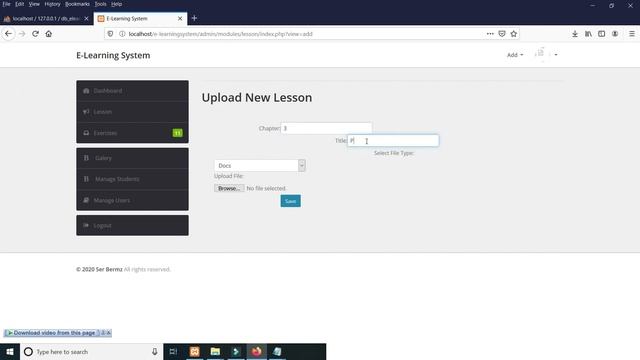
Task: Open the File menu
Action: coord(6,4)
